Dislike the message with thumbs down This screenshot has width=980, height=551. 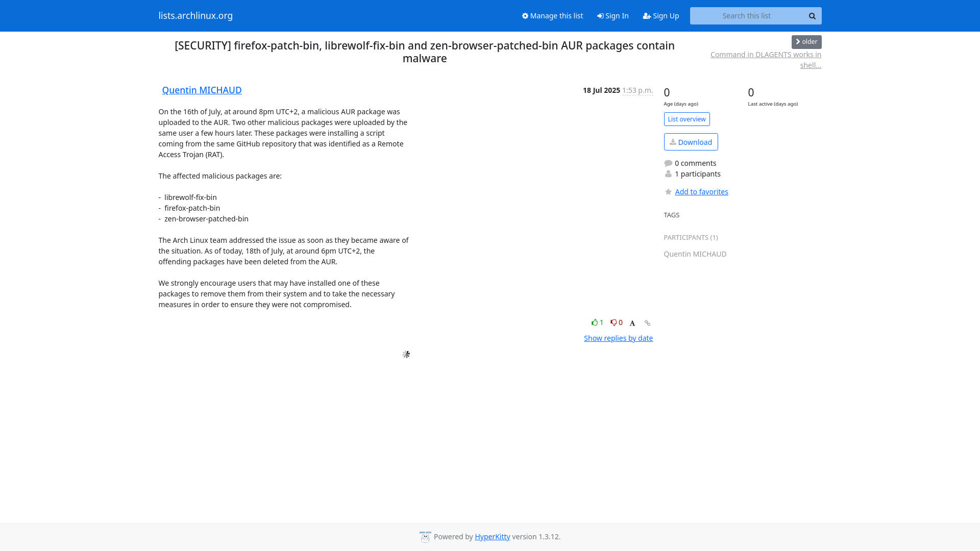pyautogui.click(x=616, y=322)
